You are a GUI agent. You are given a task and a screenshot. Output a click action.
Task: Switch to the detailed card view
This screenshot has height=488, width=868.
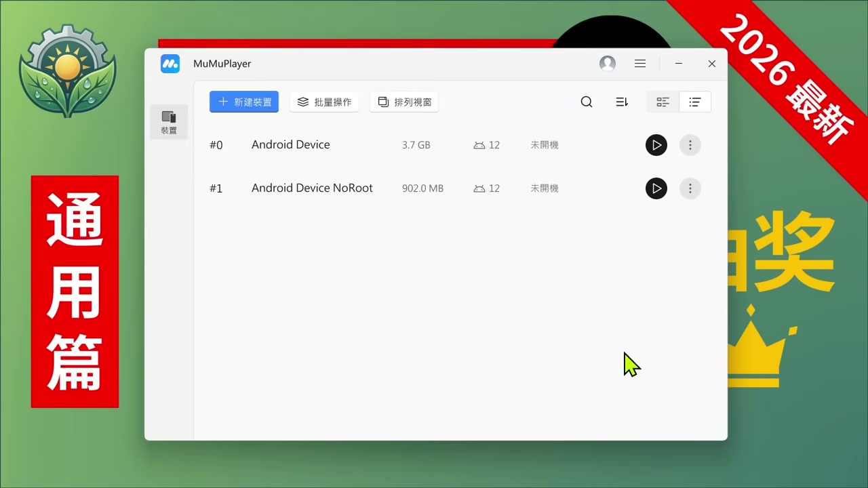(x=663, y=102)
